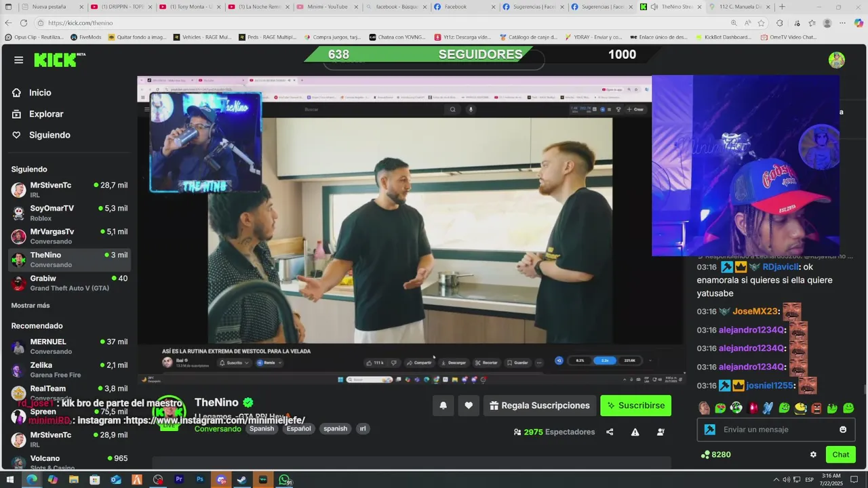The image size is (868, 488).
Task: Open chat settings gear
Action: 813,454
